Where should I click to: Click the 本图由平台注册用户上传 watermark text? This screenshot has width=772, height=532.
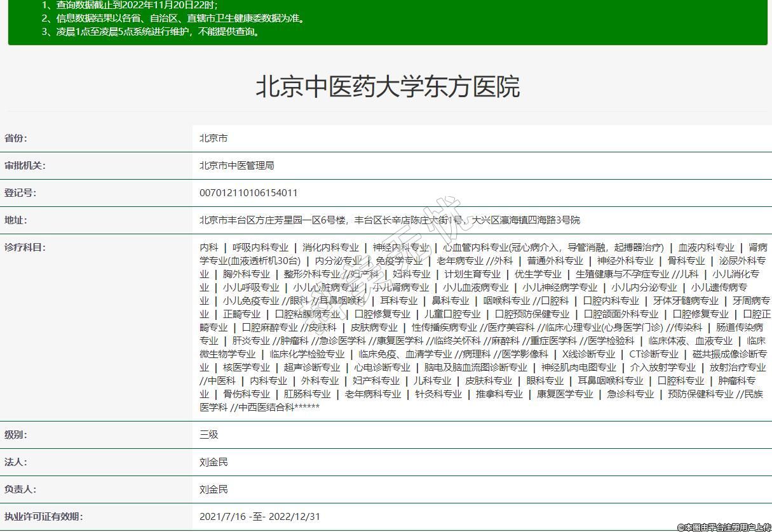(x=723, y=527)
